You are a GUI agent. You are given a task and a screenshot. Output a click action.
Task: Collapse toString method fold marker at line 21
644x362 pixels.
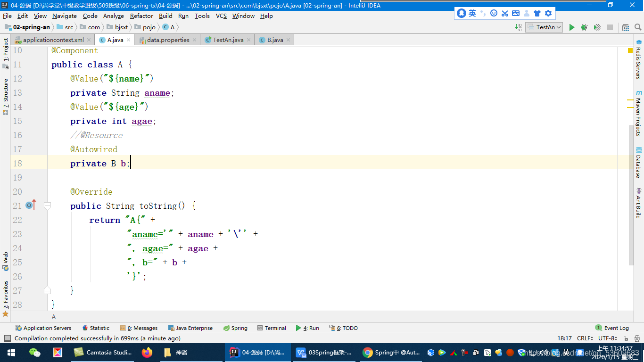[x=47, y=206]
